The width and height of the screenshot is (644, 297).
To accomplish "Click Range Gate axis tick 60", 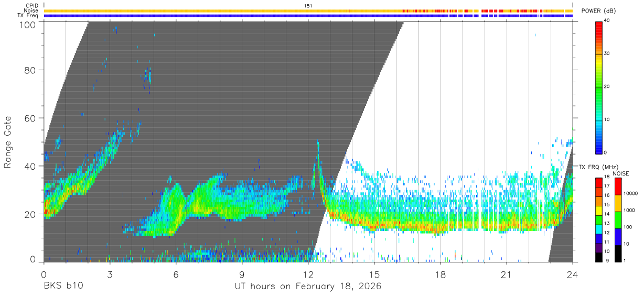I will click(x=30, y=118).
